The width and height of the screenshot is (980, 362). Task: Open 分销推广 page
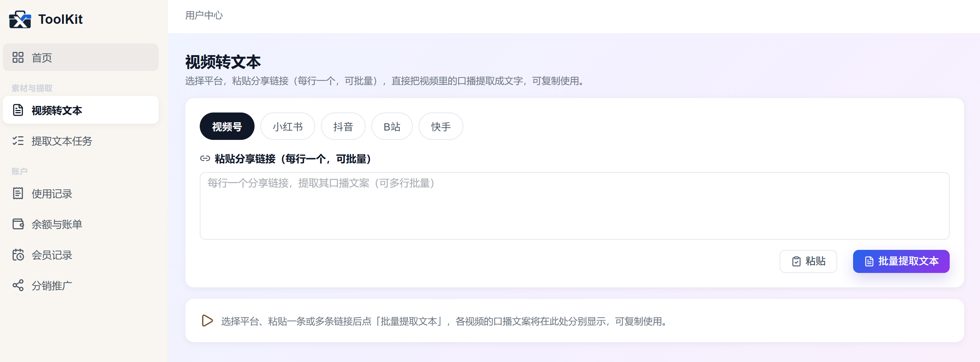pos(81,285)
